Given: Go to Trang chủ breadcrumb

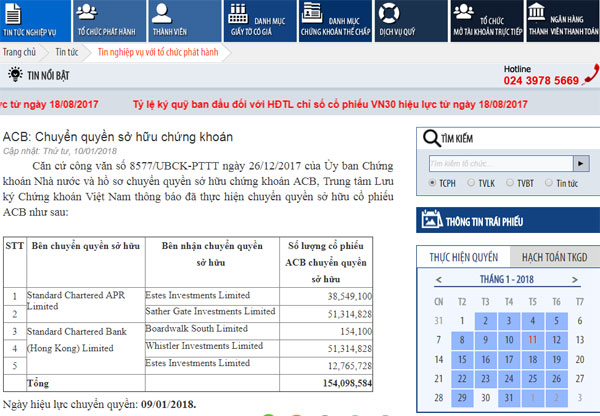Looking at the screenshot, I should (x=19, y=52).
